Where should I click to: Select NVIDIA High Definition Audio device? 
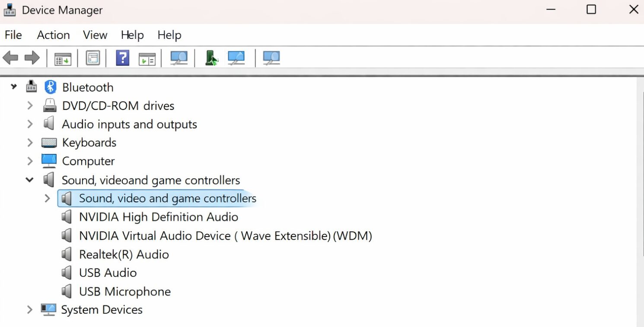tap(158, 217)
